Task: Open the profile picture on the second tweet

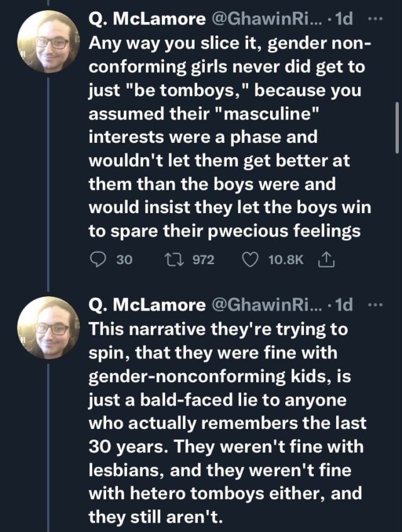Action: tap(48, 328)
